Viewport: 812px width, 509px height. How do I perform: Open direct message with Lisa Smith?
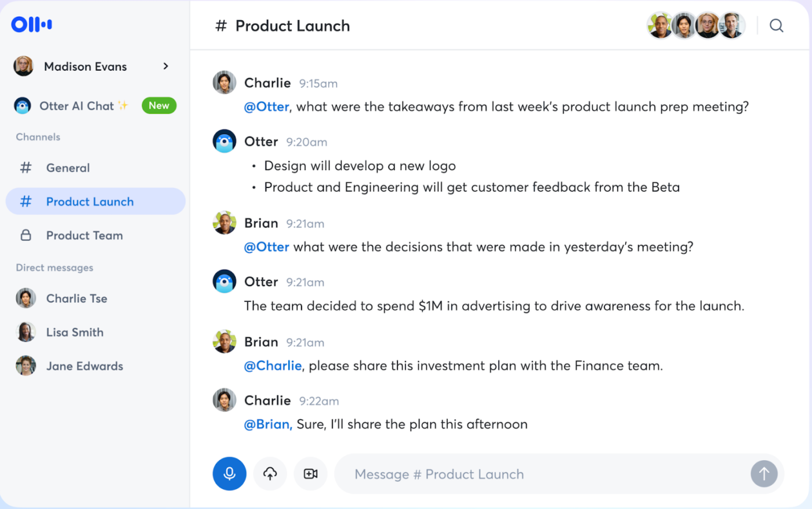tap(75, 332)
